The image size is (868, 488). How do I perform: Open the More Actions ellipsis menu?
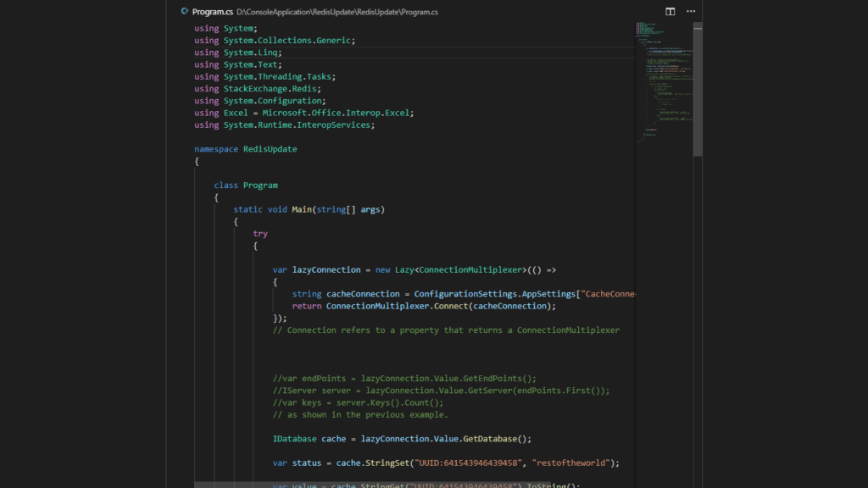click(x=691, y=11)
